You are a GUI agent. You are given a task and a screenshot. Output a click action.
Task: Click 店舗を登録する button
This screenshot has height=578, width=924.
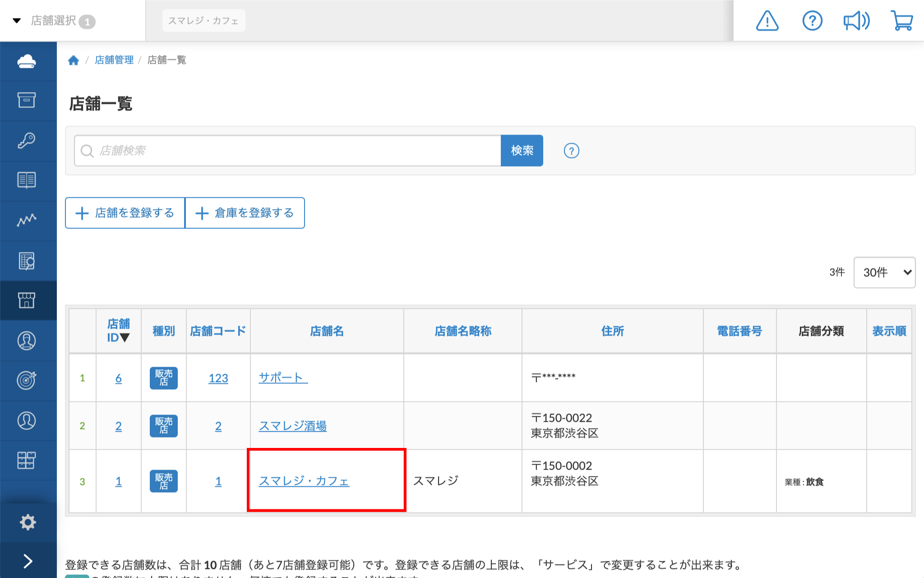pyautogui.click(x=125, y=213)
